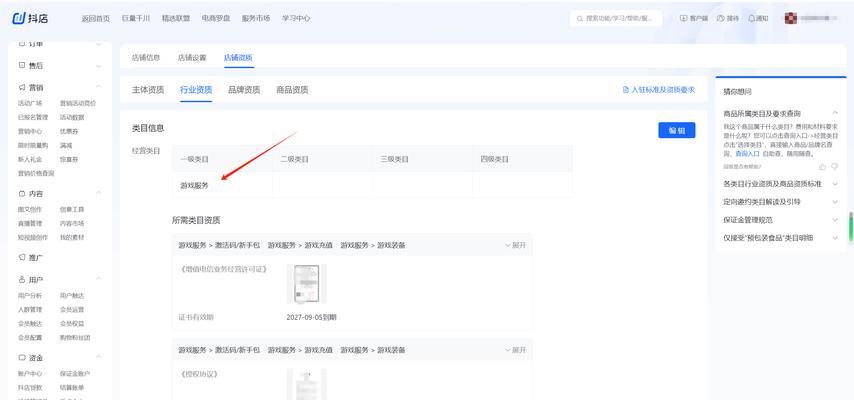Viewport: 854px width, 400px height.
Task: Open 限时限量购 in sidebar
Action: click(33, 146)
